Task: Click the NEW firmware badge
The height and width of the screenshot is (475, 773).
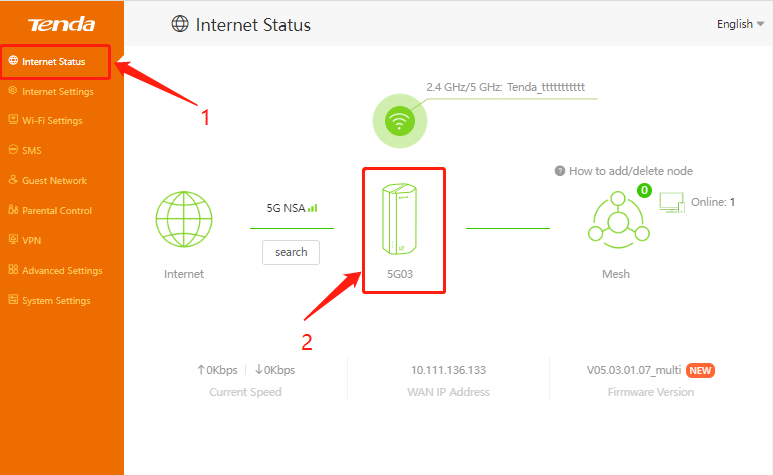Action: pyautogui.click(x=701, y=370)
